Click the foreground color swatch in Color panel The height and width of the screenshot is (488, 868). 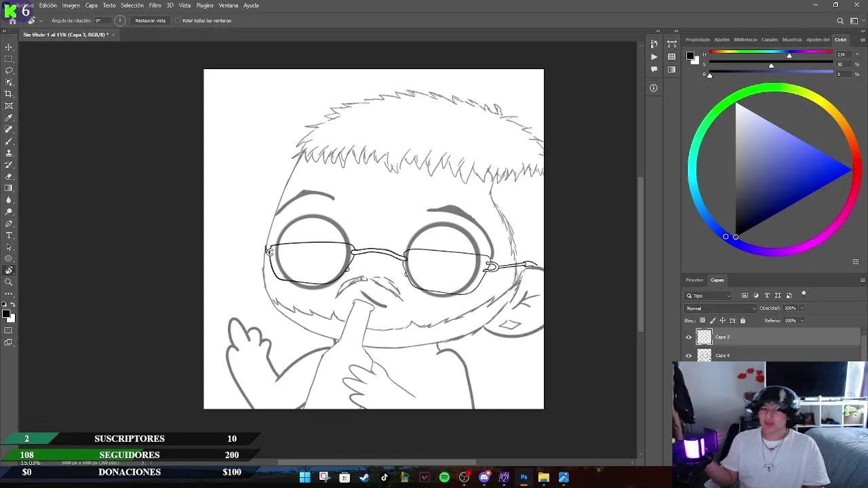point(690,56)
